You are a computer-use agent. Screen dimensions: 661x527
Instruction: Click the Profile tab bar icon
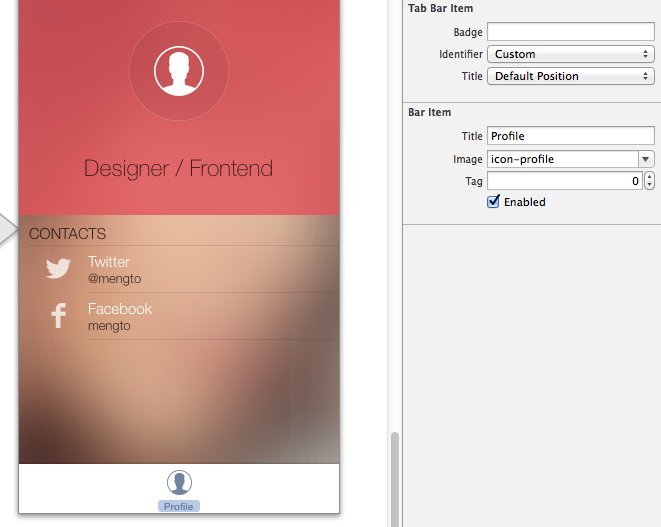pos(179,483)
